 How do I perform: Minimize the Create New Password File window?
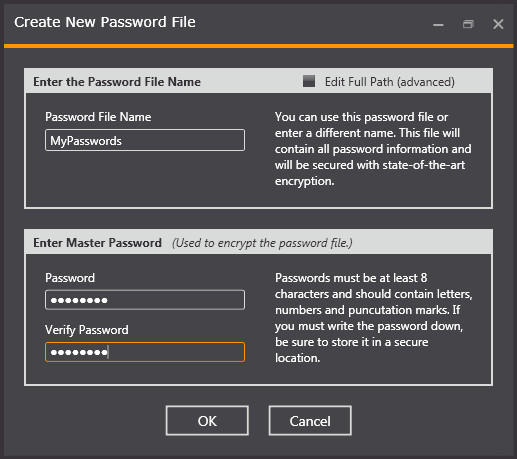(438, 24)
